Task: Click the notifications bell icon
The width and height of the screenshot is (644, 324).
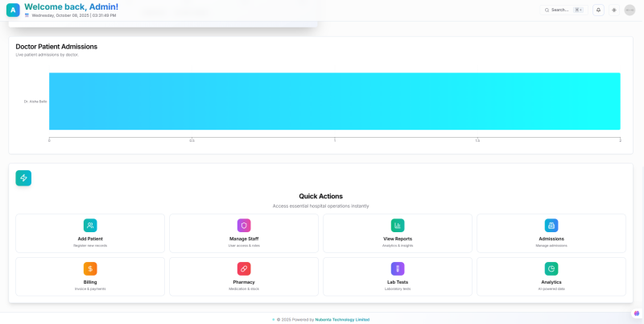Action: click(x=598, y=10)
